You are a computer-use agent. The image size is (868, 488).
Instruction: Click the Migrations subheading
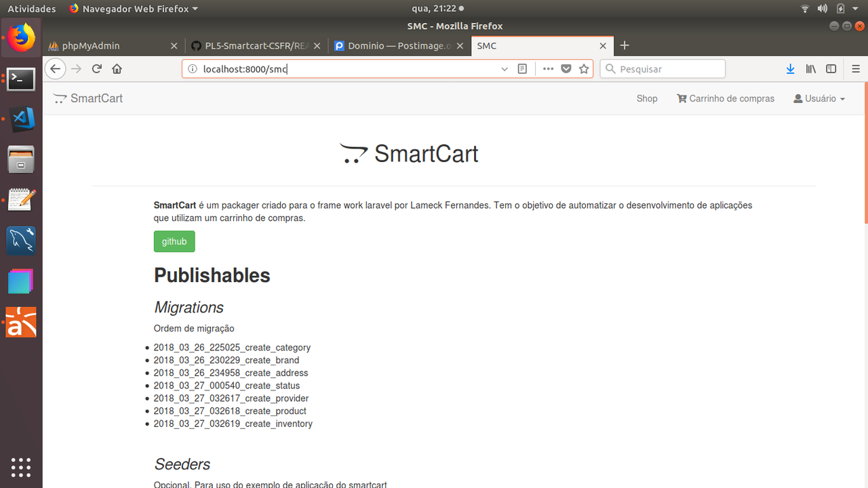click(189, 308)
